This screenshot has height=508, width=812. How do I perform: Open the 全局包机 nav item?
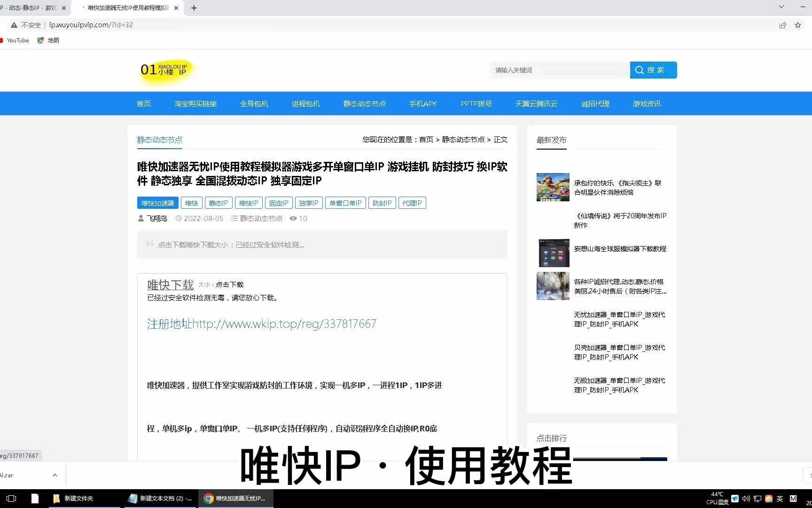[x=254, y=103]
